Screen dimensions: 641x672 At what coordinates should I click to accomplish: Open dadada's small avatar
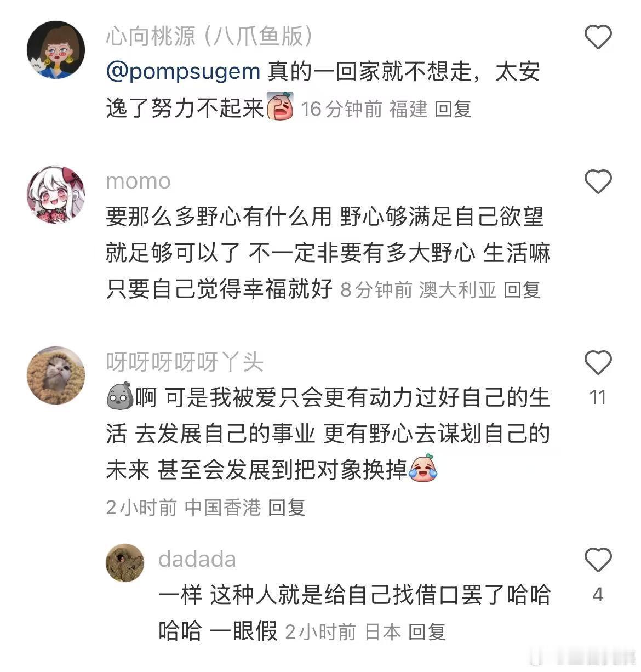(x=125, y=562)
